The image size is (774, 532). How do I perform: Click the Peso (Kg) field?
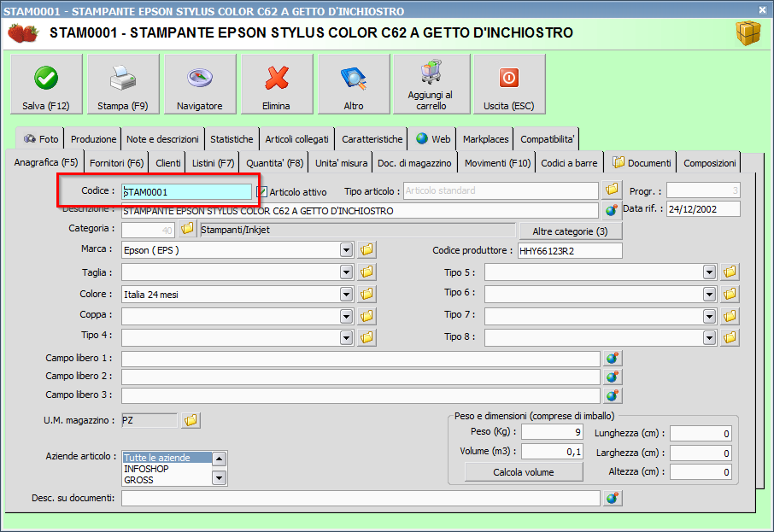pos(553,432)
